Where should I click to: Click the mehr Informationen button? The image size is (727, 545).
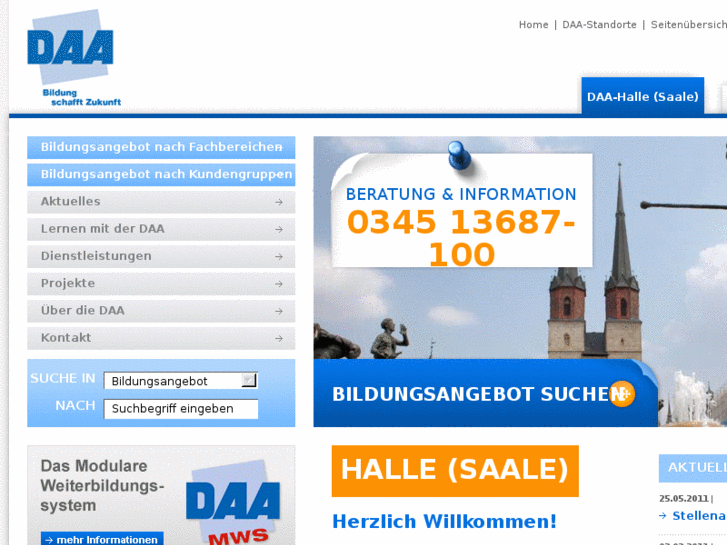pos(102,539)
